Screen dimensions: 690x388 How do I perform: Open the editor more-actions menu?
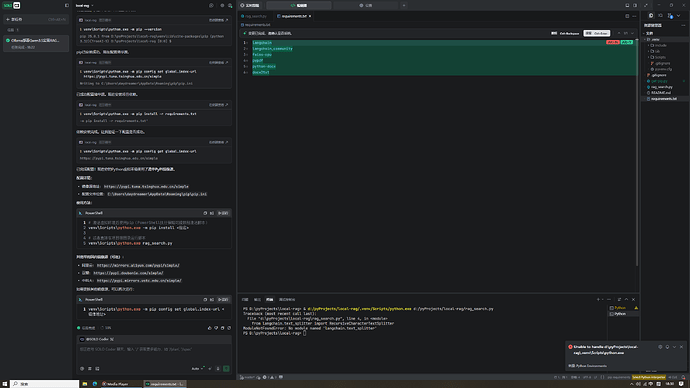tap(634, 16)
